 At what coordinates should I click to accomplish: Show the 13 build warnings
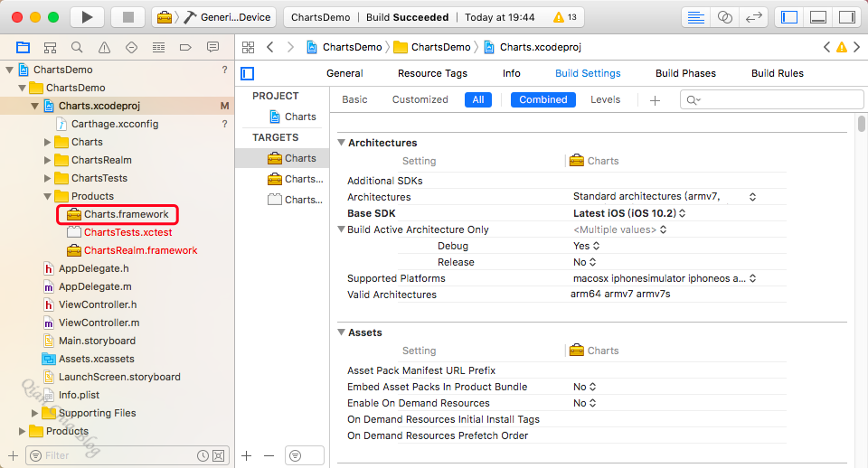click(x=565, y=17)
